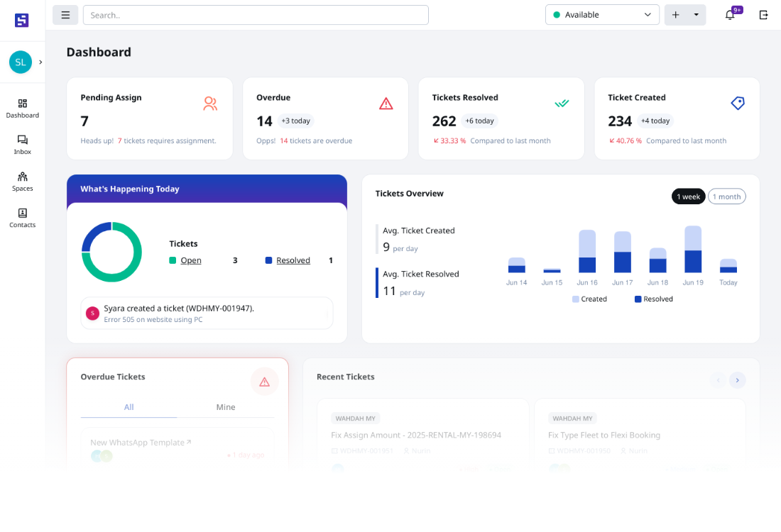
Task: Click the logout icon in top bar
Action: point(764,15)
